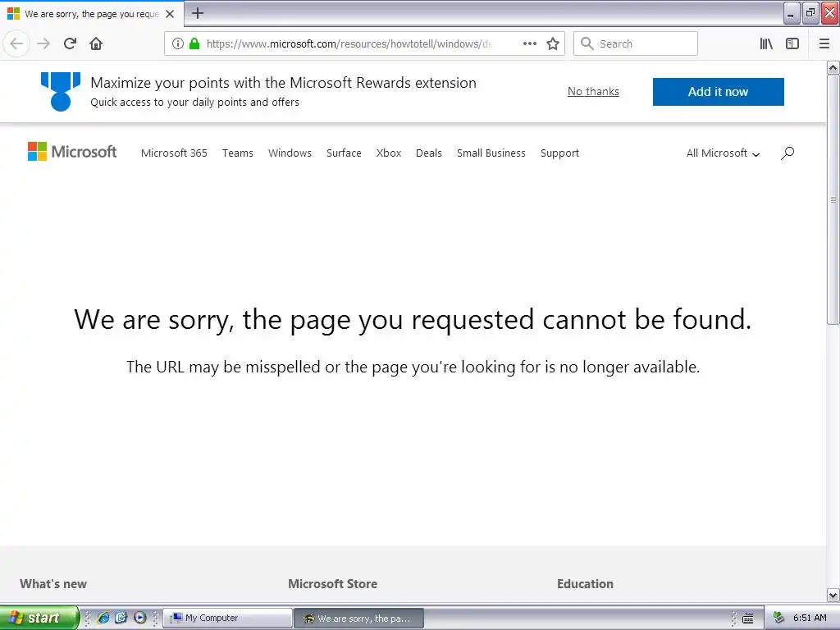
Task: Expand the All Microsoft dropdown
Action: 723,153
